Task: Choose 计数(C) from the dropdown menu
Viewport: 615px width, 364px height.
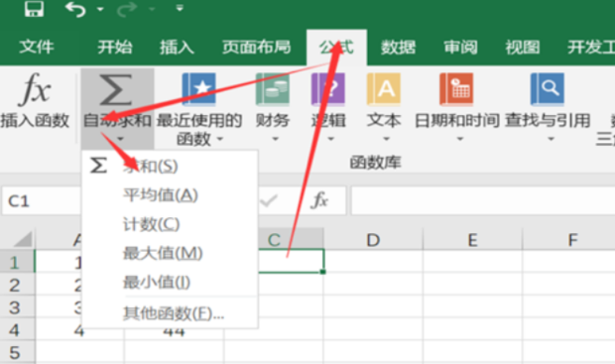Action: pos(170,224)
